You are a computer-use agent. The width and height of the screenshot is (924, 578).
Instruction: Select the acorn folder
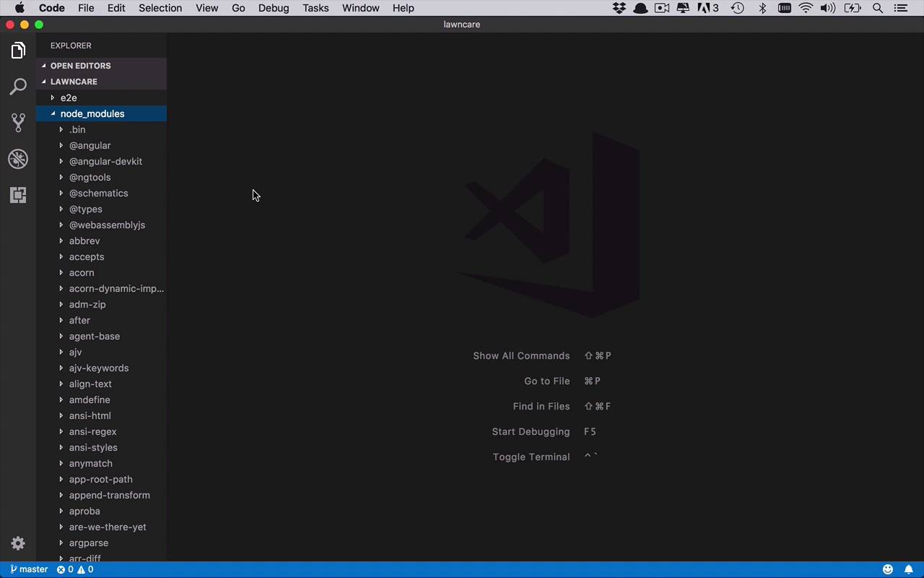[82, 272]
